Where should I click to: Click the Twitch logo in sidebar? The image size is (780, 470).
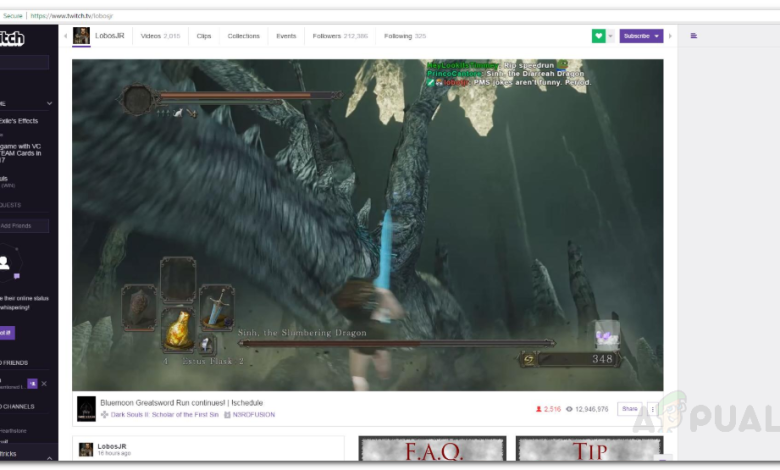12,38
